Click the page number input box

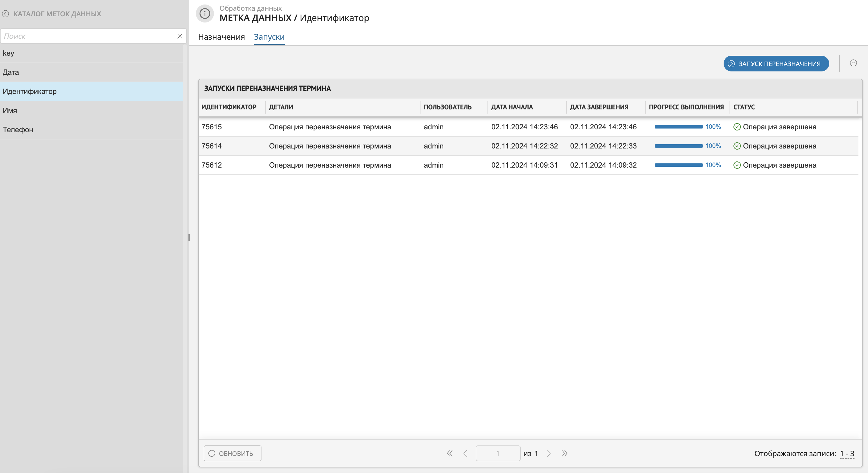[497, 453]
